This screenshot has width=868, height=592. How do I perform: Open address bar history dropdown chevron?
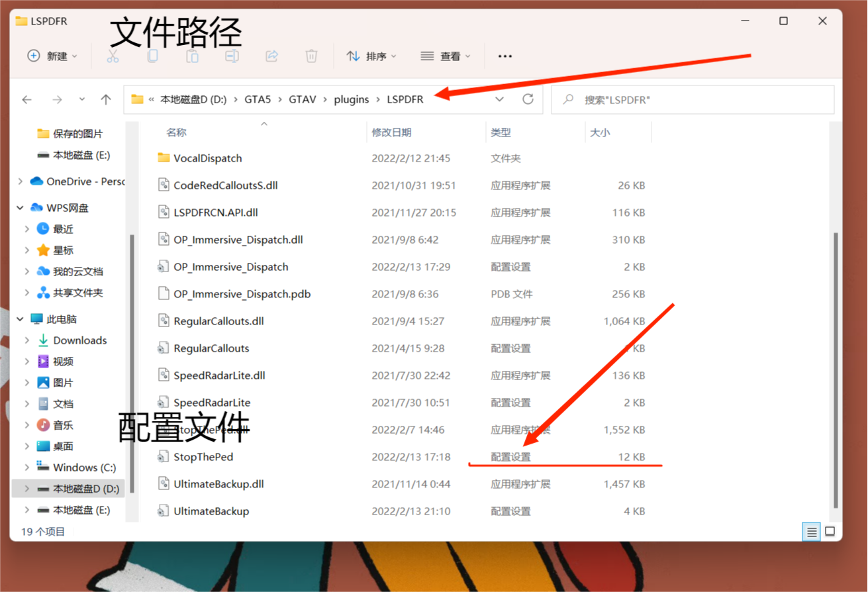pyautogui.click(x=501, y=99)
